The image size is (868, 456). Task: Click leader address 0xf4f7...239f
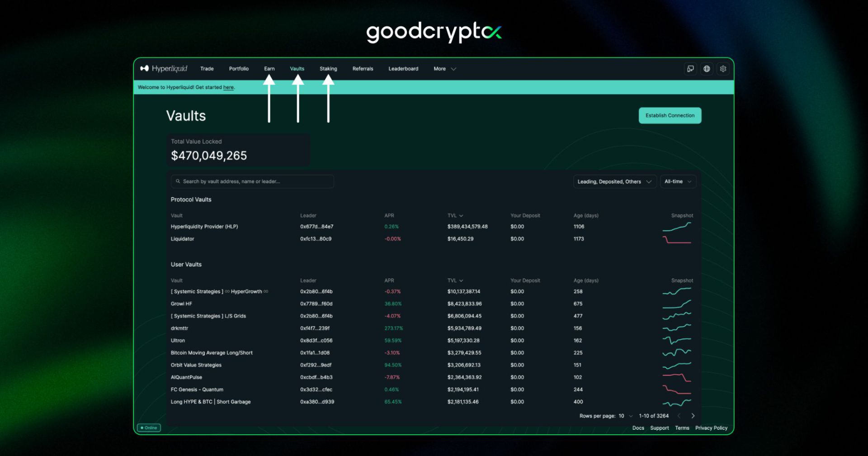[x=315, y=328]
